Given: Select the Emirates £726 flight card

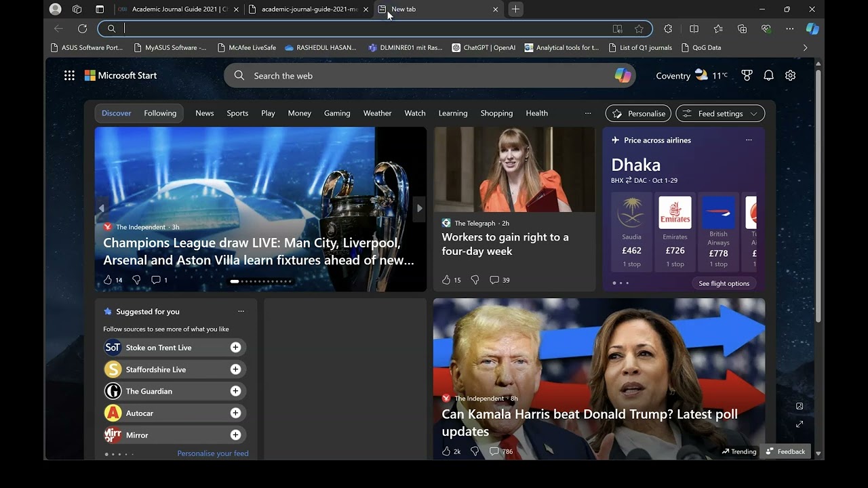Looking at the screenshot, I should point(675,231).
